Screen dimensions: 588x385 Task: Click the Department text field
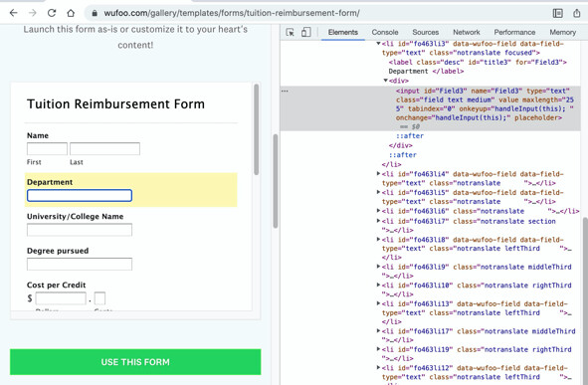[80, 195]
